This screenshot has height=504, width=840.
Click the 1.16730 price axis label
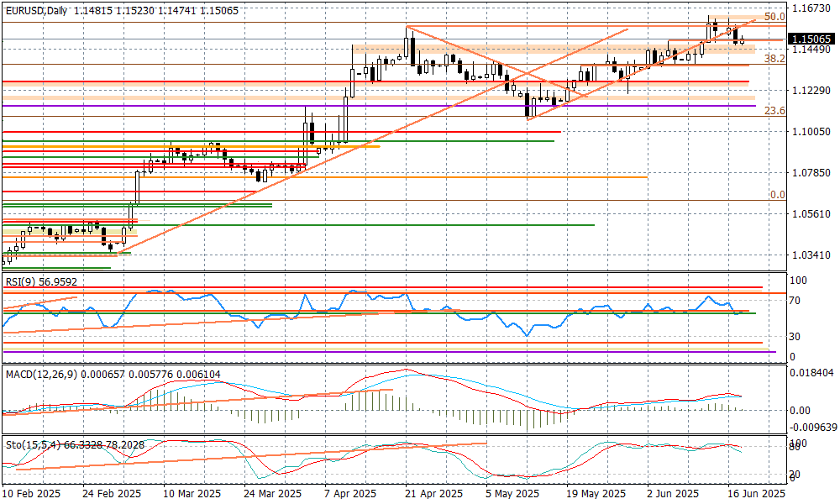pyautogui.click(x=811, y=8)
